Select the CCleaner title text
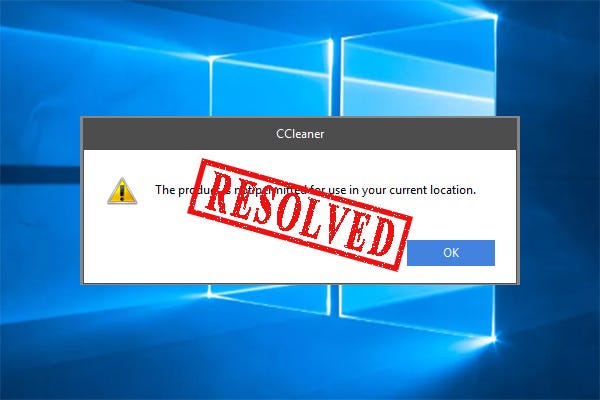This screenshot has height=400, width=600. (300, 134)
